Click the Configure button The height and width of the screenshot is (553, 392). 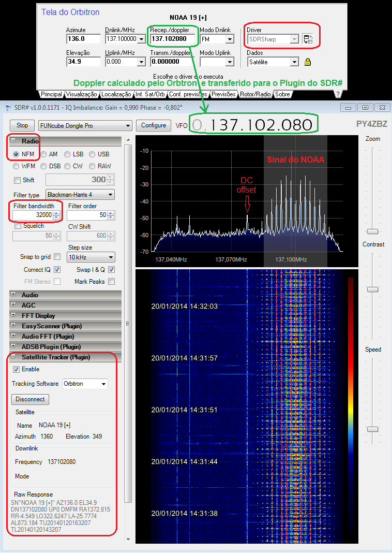tap(154, 125)
